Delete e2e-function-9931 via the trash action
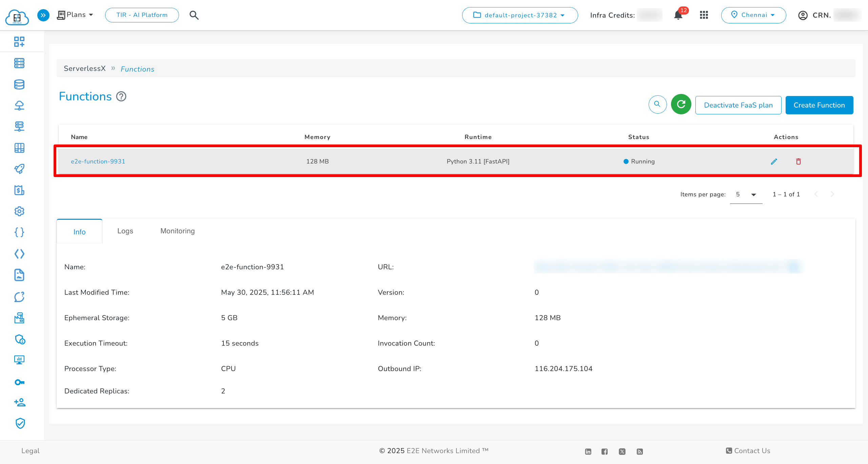The height and width of the screenshot is (464, 868). click(798, 161)
